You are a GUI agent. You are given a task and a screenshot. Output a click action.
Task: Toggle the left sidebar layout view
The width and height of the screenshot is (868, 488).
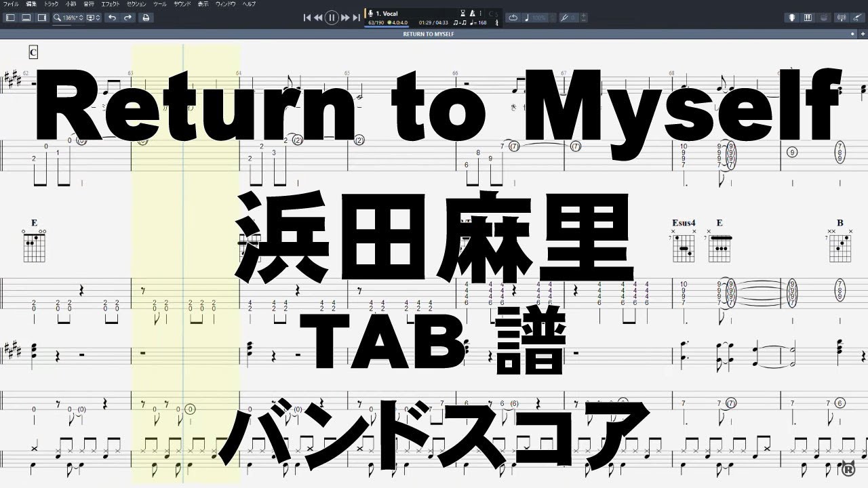(9, 18)
